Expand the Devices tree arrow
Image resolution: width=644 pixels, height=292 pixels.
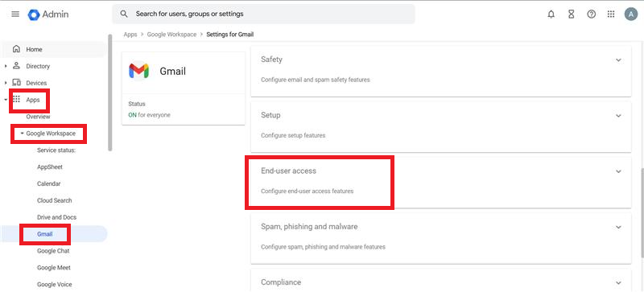[x=6, y=83]
